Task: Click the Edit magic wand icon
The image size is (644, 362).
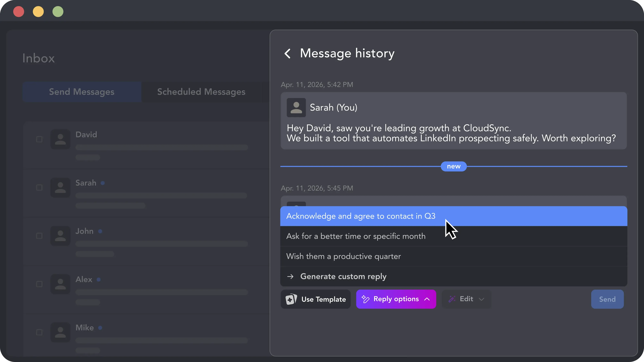Action: (x=452, y=299)
